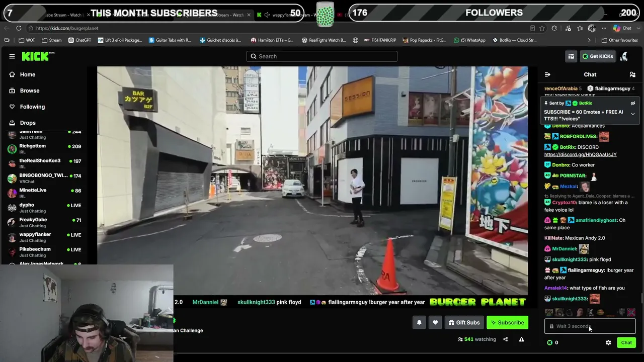Click username skullknight333 next to pink floyd

click(569, 259)
